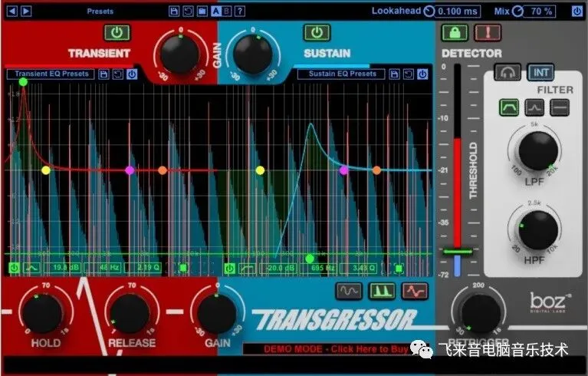Click the Hold knob
This screenshot has width=588, height=376.
coord(42,313)
